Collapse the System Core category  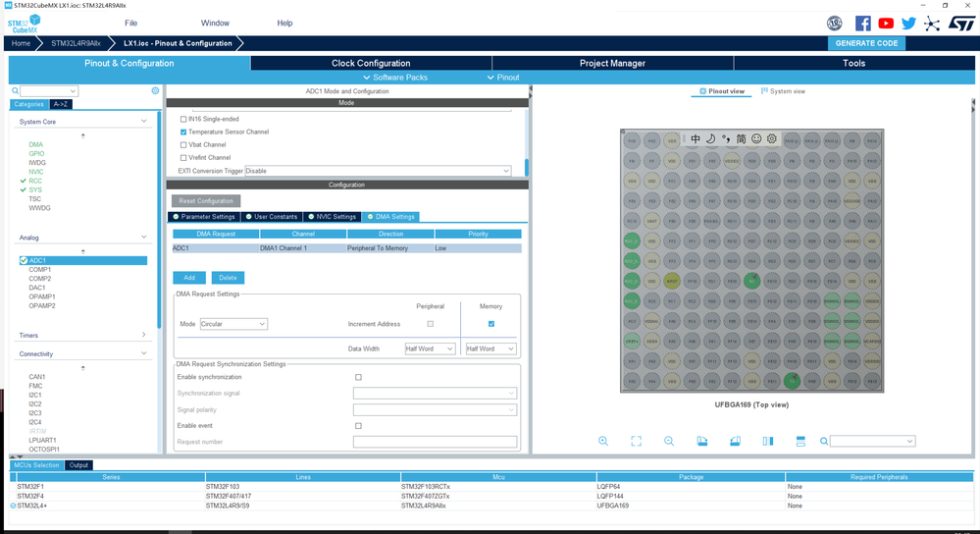click(144, 122)
